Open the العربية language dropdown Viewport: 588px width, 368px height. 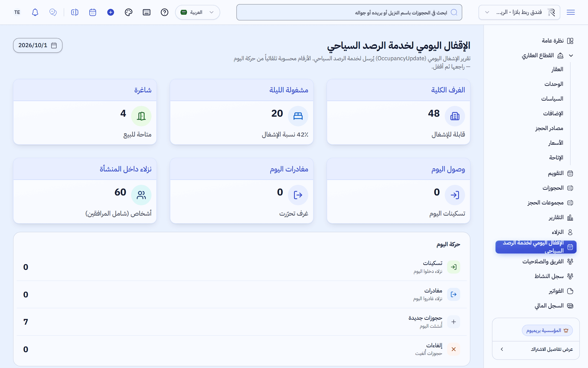(198, 12)
